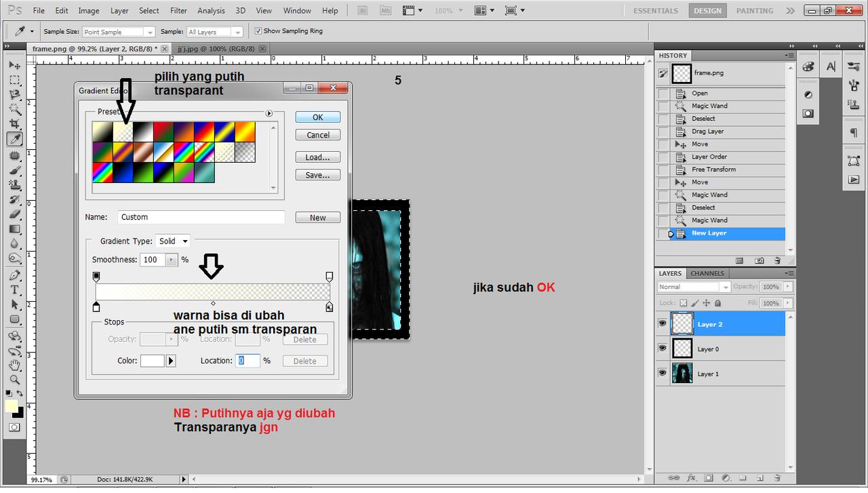Viewport: 868px width, 493px height.
Task: Hide Layer 1 visibility eye
Action: tap(662, 374)
